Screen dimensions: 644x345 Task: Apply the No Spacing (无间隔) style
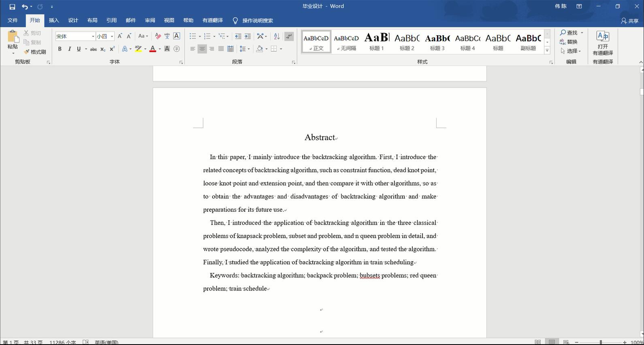click(x=346, y=42)
